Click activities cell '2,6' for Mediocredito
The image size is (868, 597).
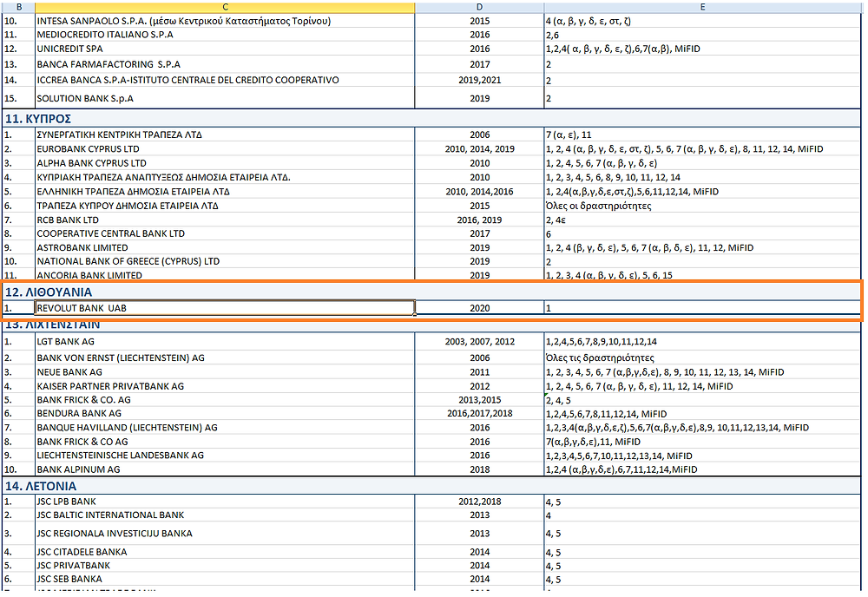[x=702, y=35]
